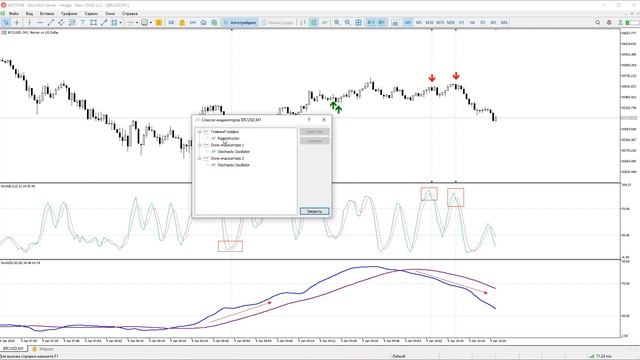The image size is (640, 360).
Task: Switch timeframe to M1
Action: coord(408,22)
